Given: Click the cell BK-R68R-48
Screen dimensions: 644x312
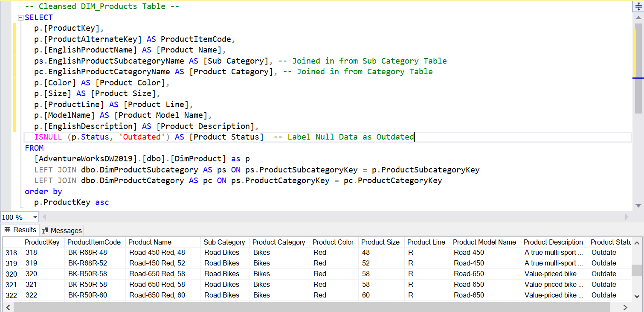Looking at the screenshot, I should click(x=95, y=253).
